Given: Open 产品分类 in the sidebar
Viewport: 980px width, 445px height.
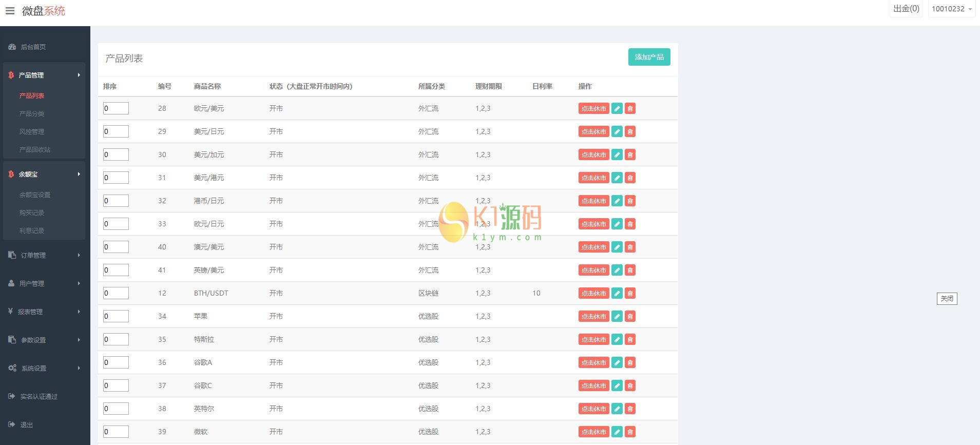Looking at the screenshot, I should 32,113.
